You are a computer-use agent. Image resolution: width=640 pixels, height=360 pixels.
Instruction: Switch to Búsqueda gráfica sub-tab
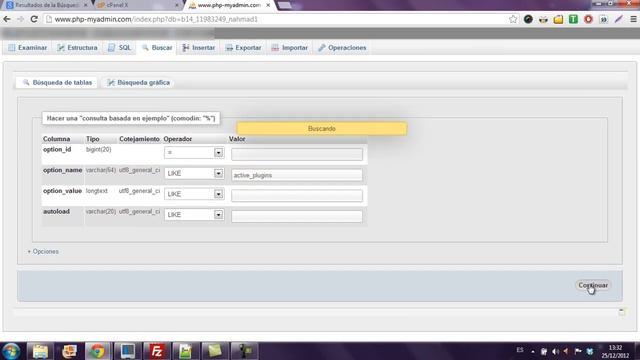coord(139,82)
